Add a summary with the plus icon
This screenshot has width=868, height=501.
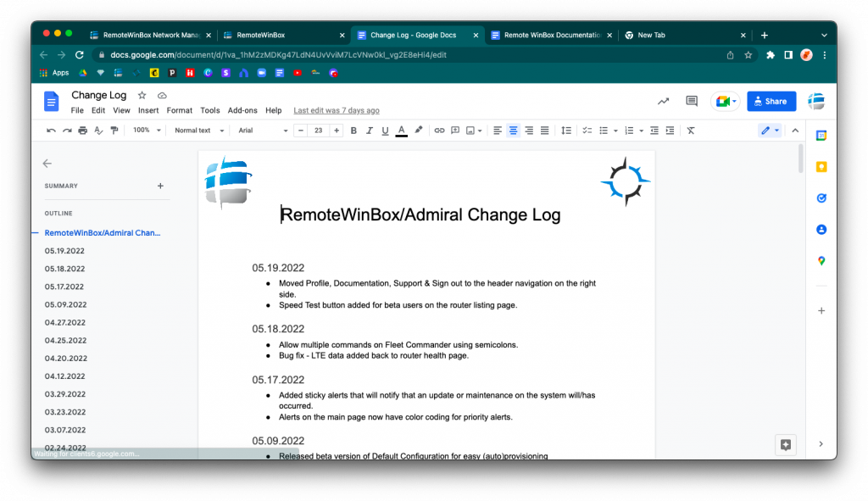click(x=160, y=186)
